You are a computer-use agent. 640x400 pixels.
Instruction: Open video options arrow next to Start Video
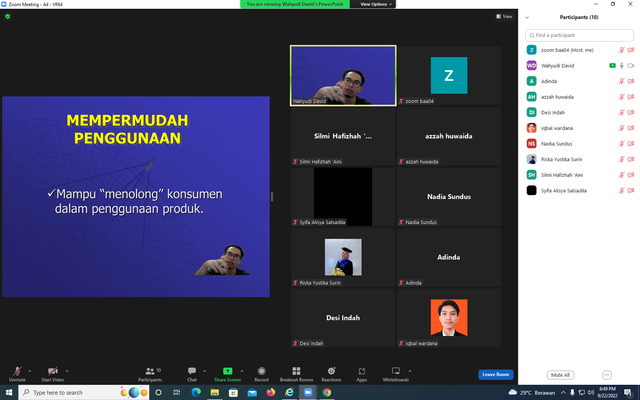pos(67,371)
